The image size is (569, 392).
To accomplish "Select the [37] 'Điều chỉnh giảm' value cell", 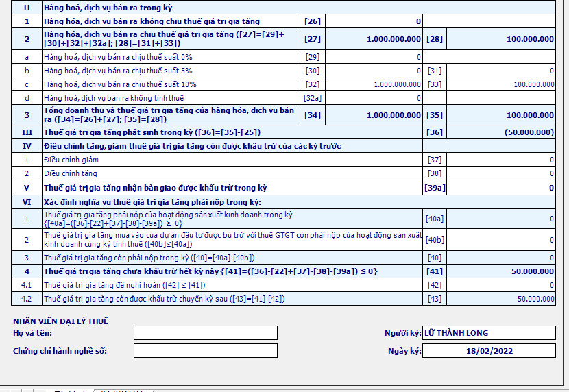I will [500, 160].
